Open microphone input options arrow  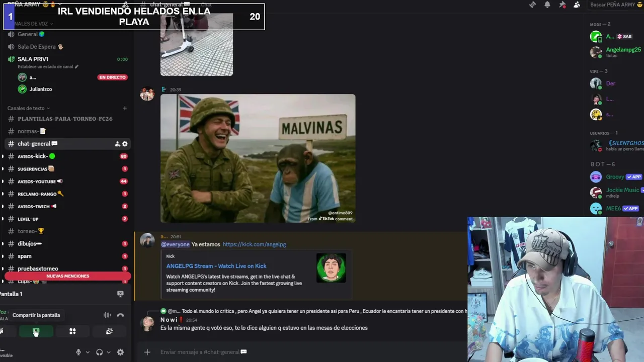pos(87,352)
